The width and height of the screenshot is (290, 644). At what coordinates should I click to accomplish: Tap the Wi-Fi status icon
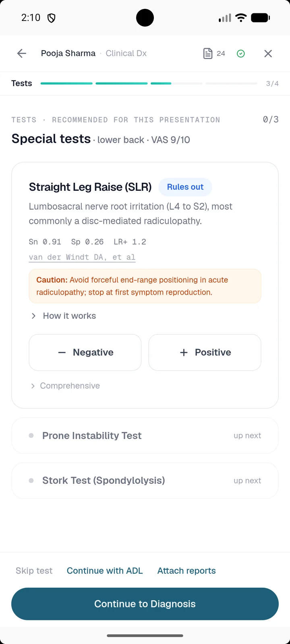[241, 18]
